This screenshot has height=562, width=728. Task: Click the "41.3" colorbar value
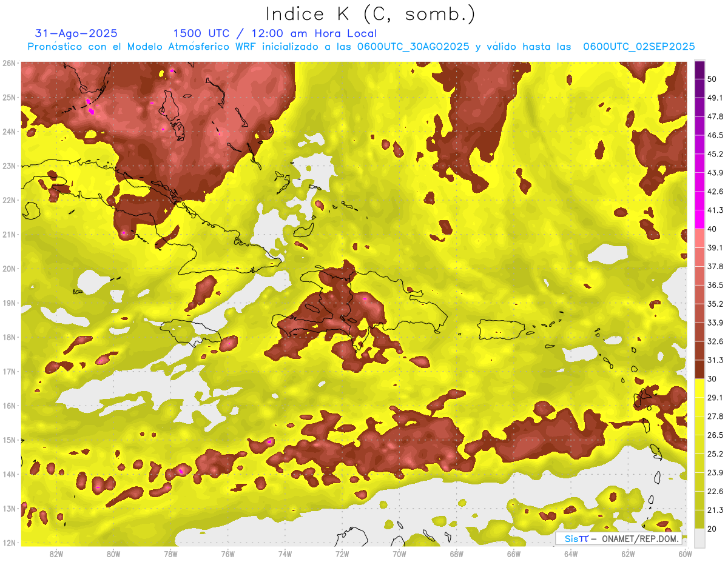[x=715, y=210]
